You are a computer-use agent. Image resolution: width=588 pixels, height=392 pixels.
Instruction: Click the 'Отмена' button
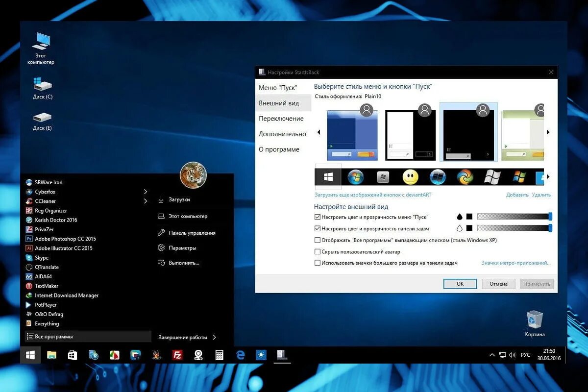[498, 284]
